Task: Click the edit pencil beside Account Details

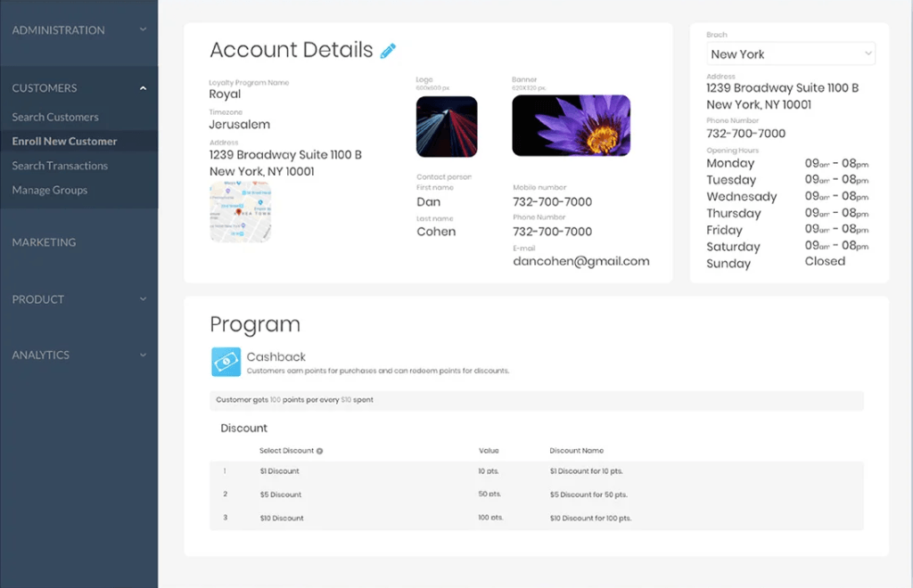Action: (x=388, y=51)
